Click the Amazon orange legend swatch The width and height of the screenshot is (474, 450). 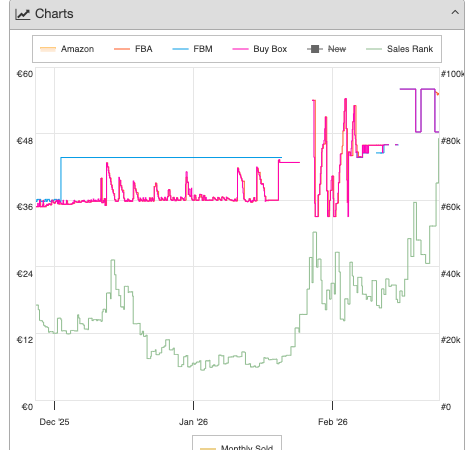click(48, 49)
